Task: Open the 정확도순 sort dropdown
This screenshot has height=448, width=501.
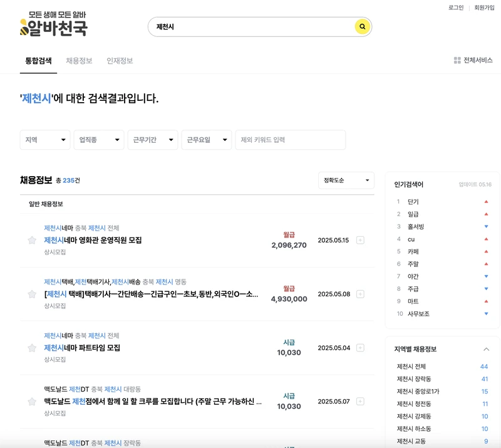Action: 346,180
